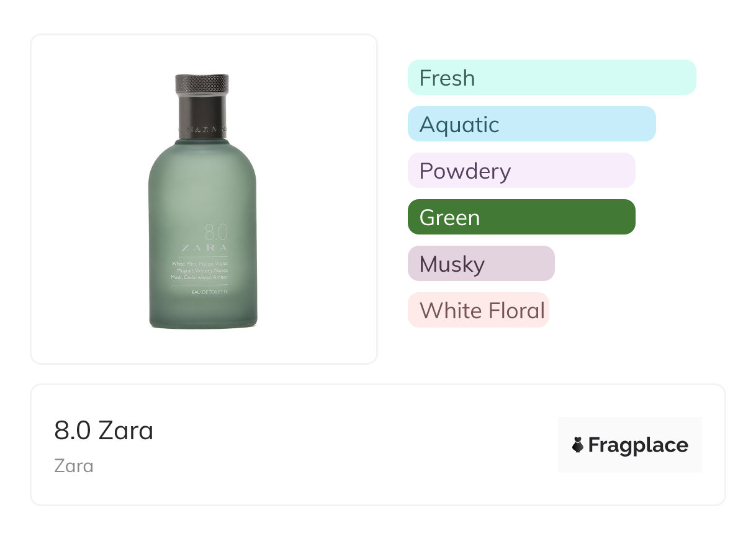Click the "White Mint, Melon, Violet" notes line
756x536 pixels.
tap(200, 264)
